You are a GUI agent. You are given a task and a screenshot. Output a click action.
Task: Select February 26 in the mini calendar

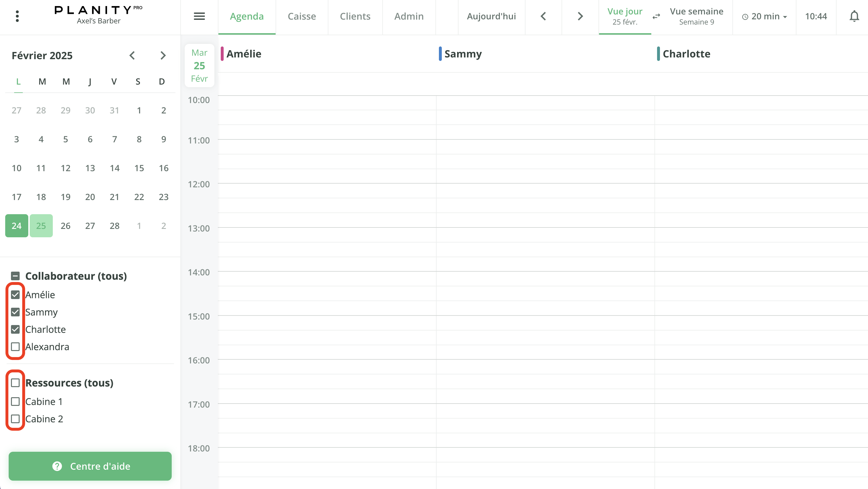pos(66,226)
